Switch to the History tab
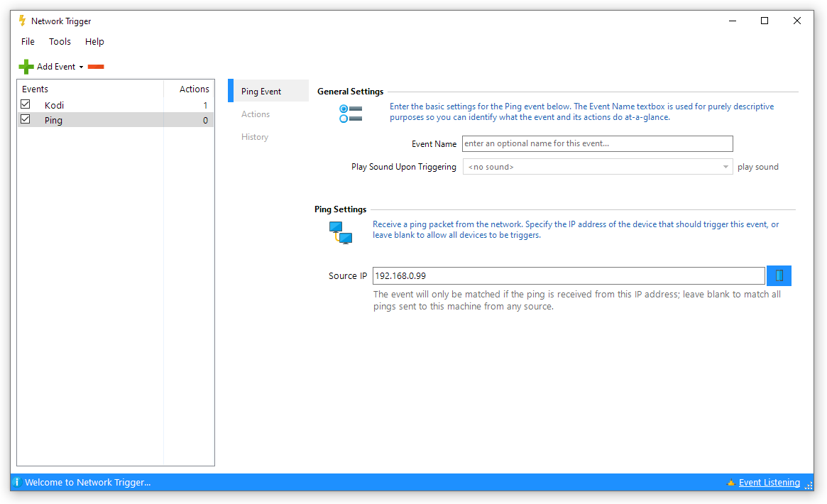827x504 pixels. coord(255,137)
